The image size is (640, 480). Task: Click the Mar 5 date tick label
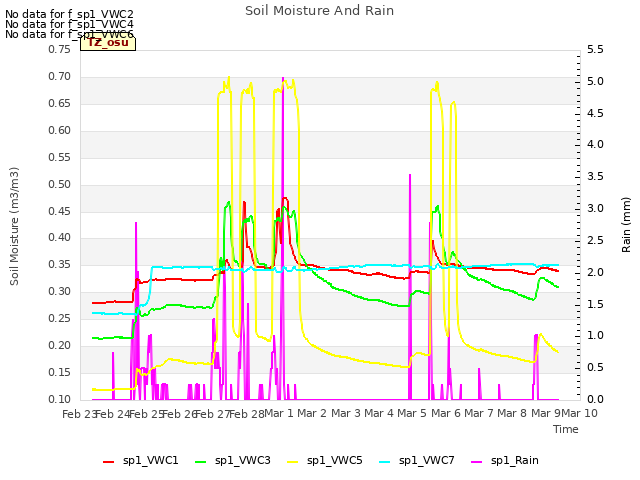coord(412,413)
